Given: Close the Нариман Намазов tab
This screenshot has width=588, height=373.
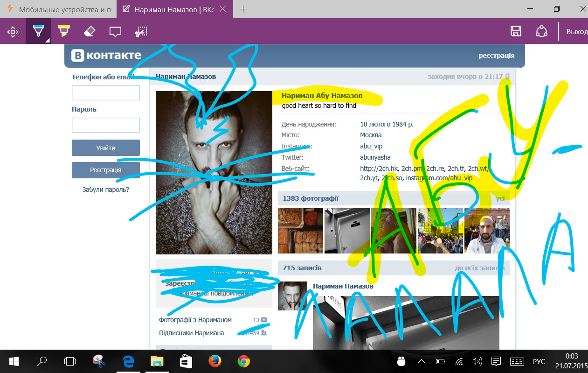Looking at the screenshot, I should [223, 9].
